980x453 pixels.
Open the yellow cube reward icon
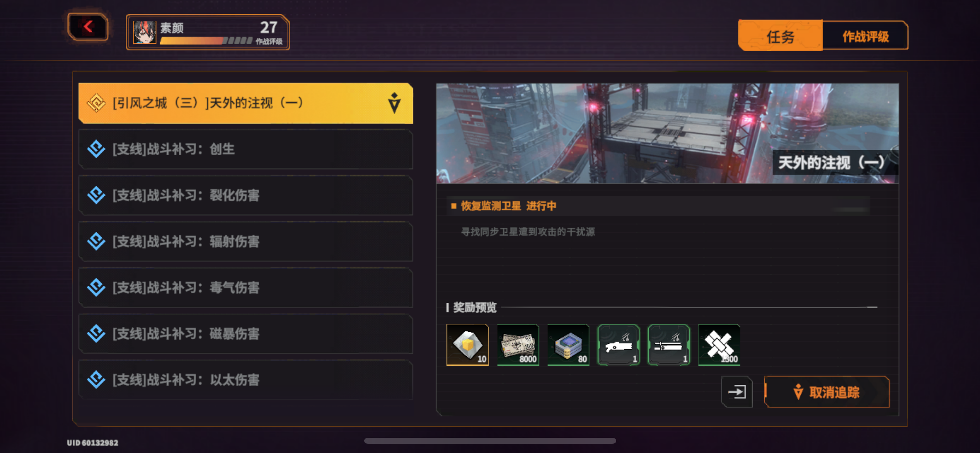coord(468,345)
